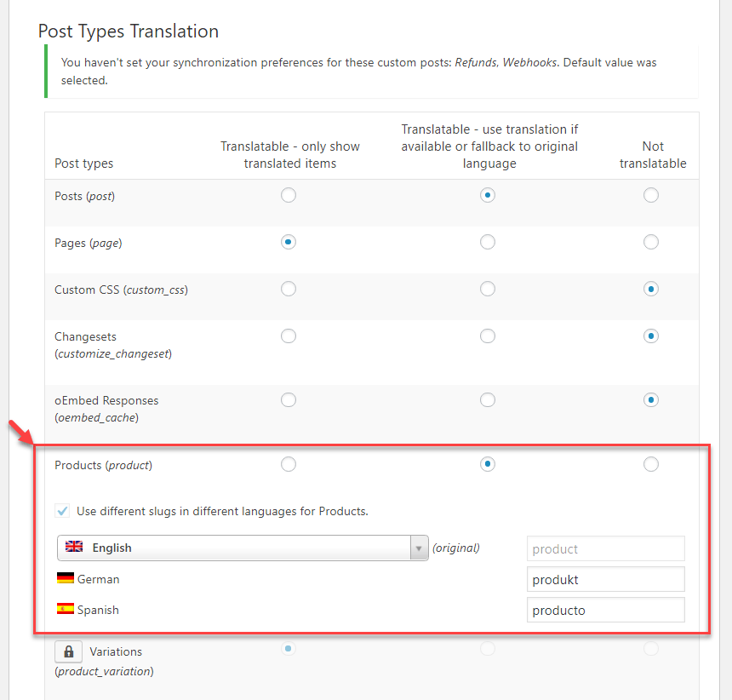Select Pages fallback to original language option
This screenshot has height=700, width=732.
(488, 242)
